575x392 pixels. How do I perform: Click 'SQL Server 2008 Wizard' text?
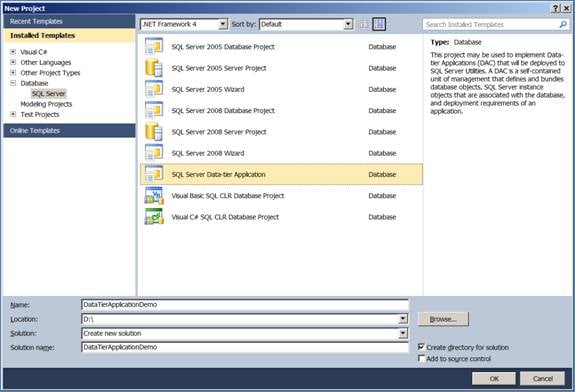pos(208,153)
